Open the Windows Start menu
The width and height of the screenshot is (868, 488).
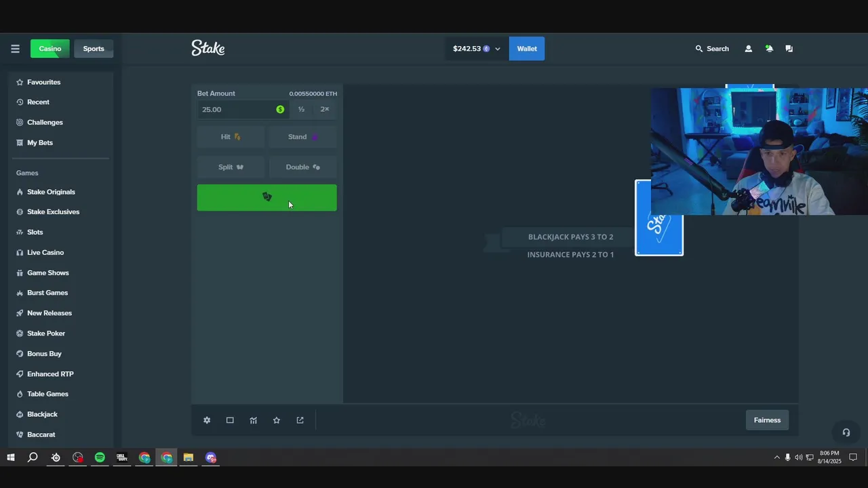(11, 457)
